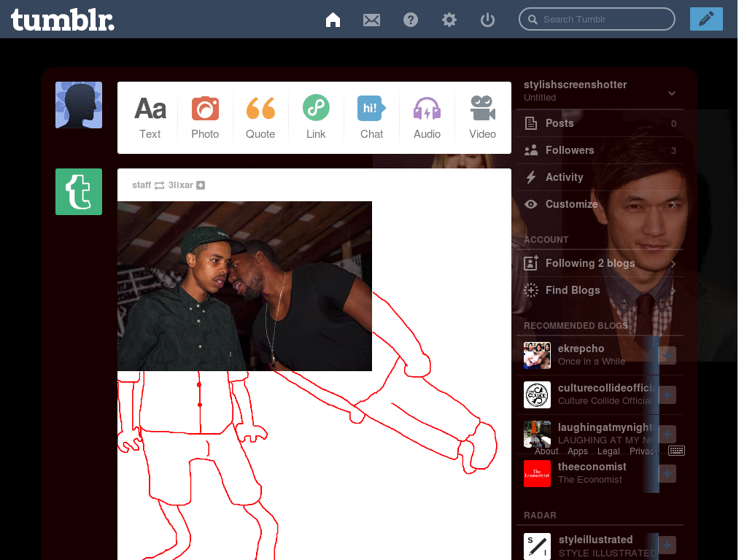Expand the stylishscreenshotter blog dropdown chevron
Screen dimensions: 747x560
672,93
